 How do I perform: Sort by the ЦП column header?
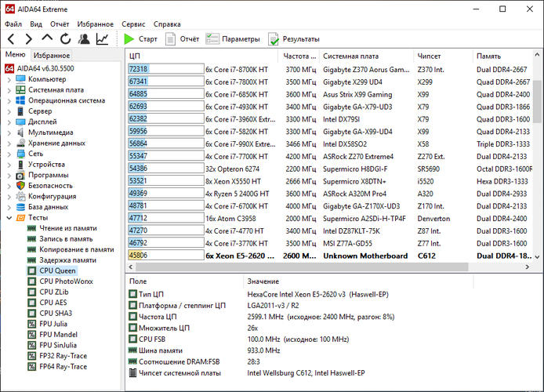(202, 56)
